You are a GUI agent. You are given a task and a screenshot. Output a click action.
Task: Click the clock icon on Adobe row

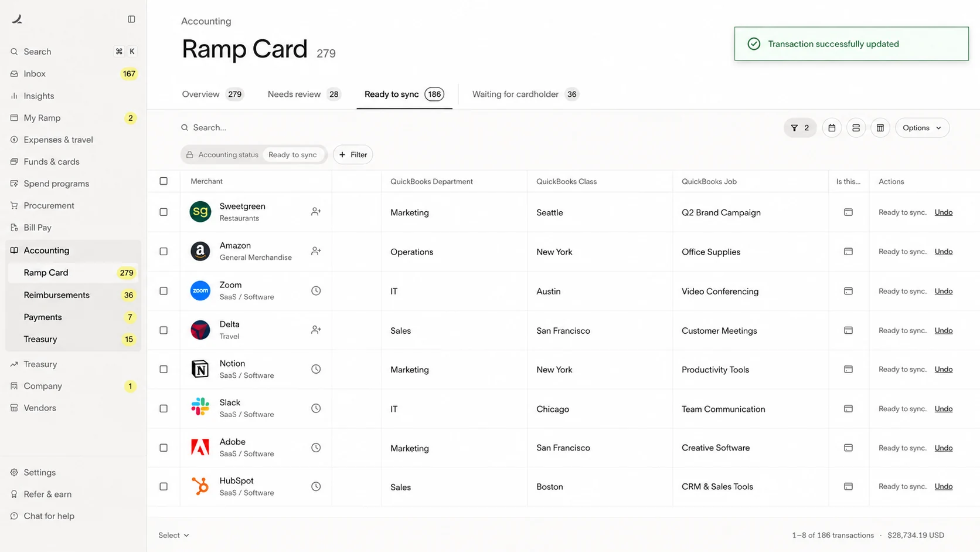(x=316, y=448)
